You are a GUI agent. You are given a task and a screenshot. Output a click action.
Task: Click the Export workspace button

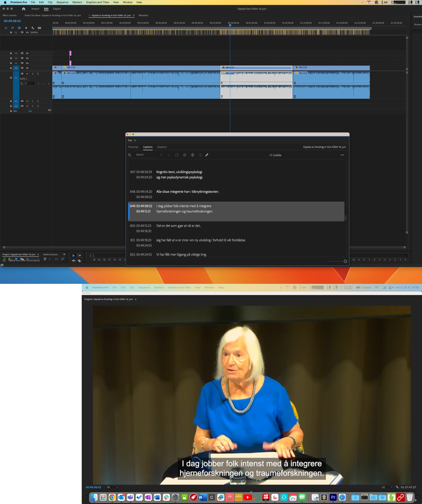(57, 9)
